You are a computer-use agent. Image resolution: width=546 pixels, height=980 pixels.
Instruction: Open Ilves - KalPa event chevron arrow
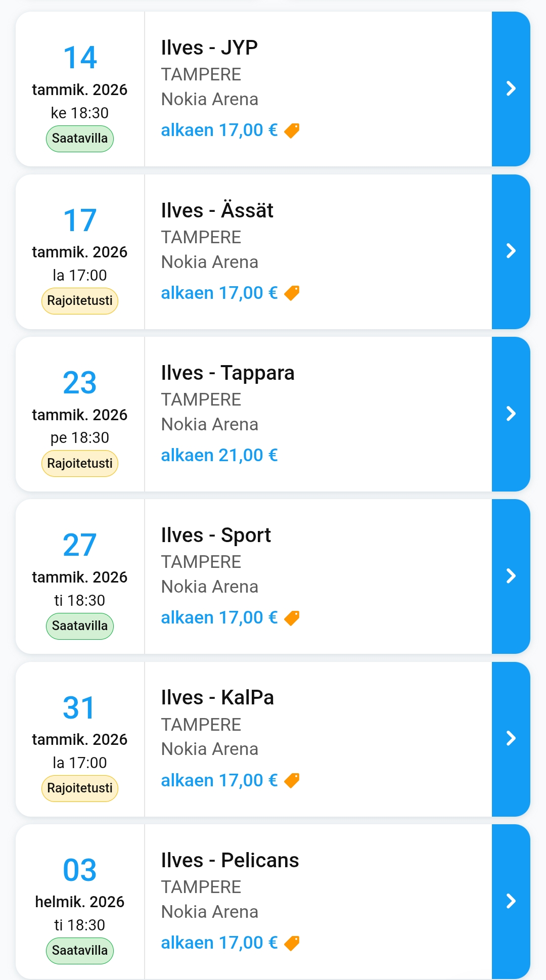(511, 739)
